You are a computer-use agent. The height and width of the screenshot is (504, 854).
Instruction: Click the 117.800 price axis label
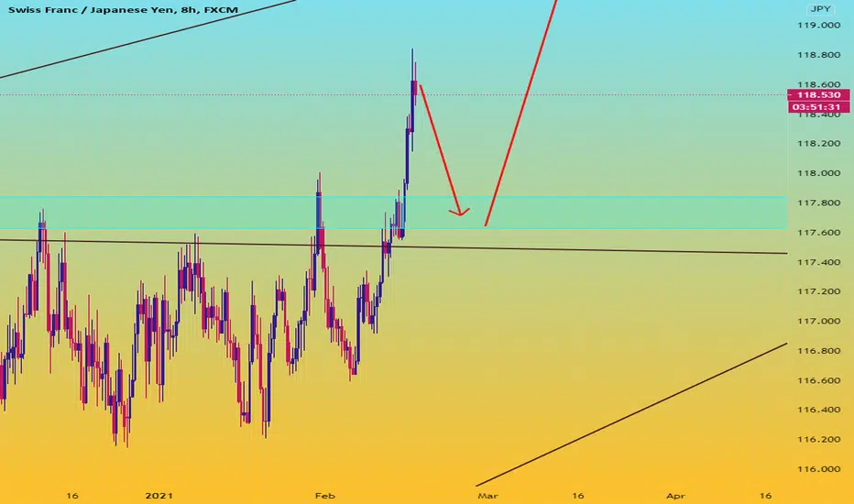[818, 203]
